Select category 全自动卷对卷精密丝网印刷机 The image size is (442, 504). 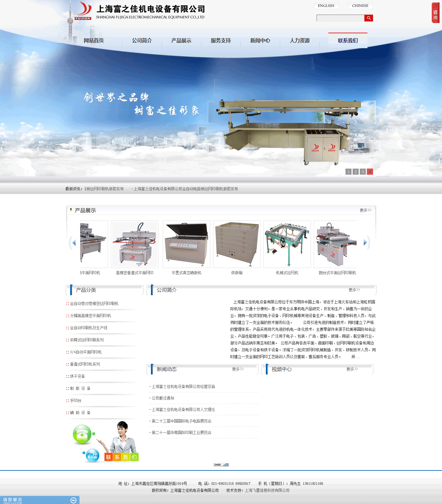tap(94, 304)
